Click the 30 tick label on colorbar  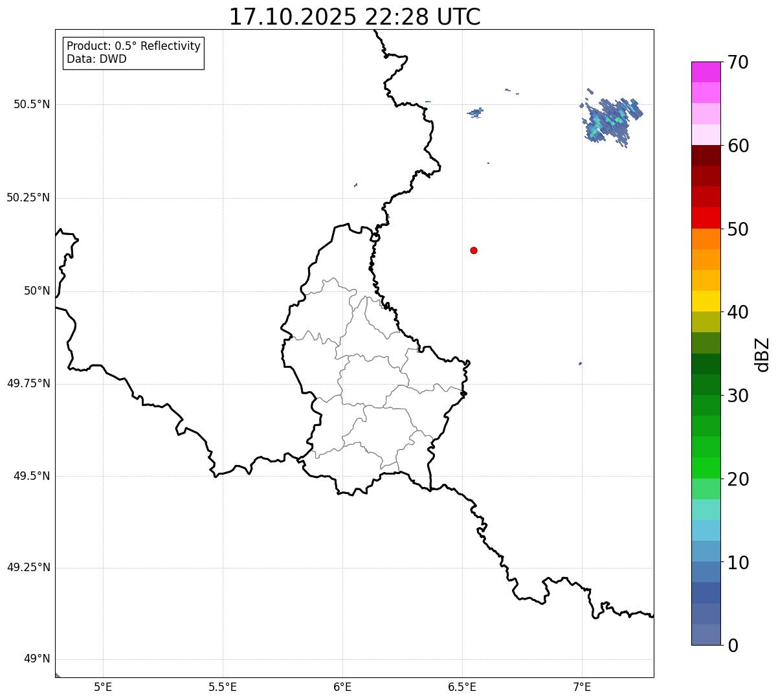click(738, 396)
